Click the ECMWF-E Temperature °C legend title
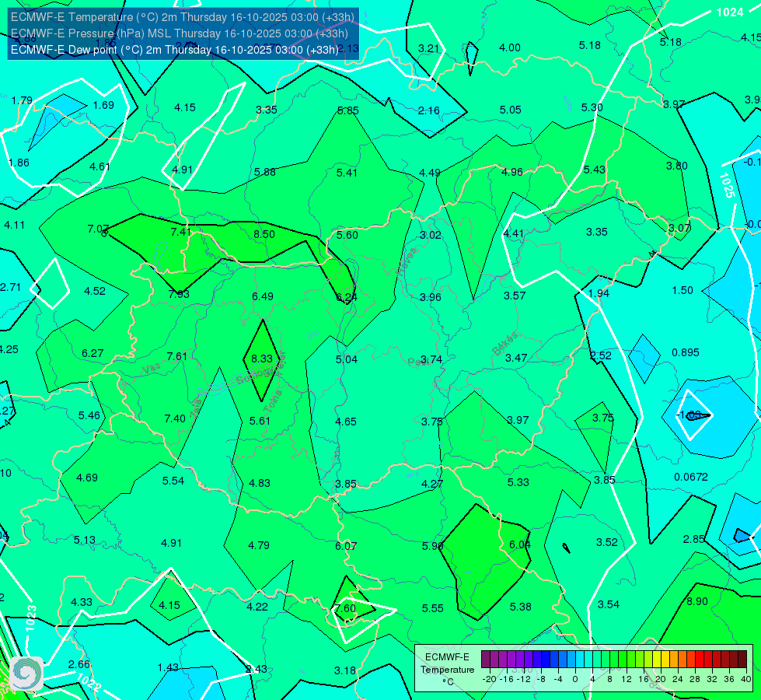Image resolution: width=761 pixels, height=700 pixels. click(448, 670)
